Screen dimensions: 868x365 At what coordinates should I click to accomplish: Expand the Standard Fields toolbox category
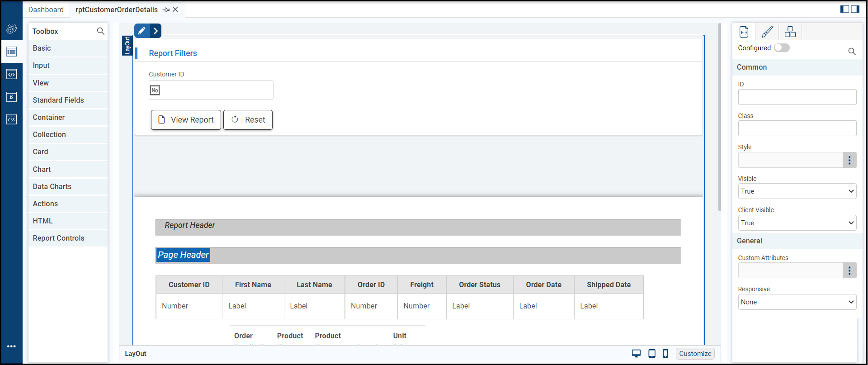(x=68, y=100)
